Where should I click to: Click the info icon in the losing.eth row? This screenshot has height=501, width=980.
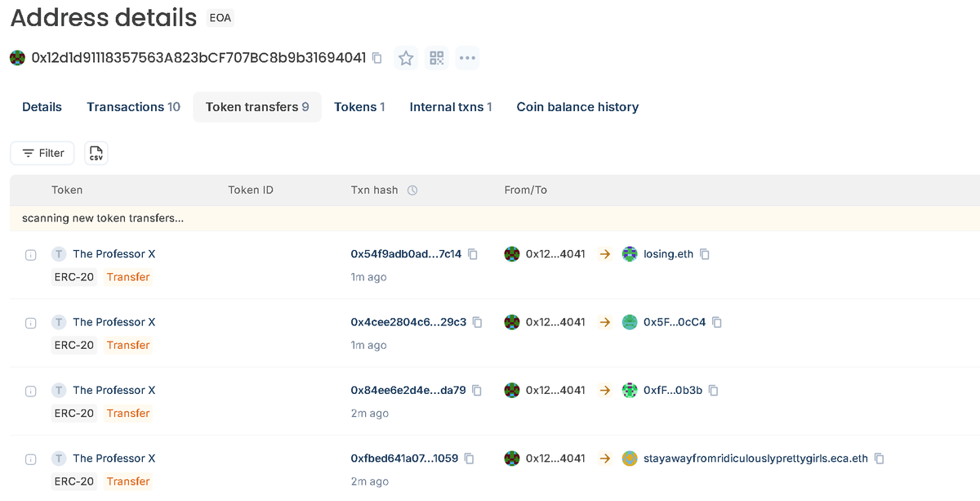click(x=30, y=255)
